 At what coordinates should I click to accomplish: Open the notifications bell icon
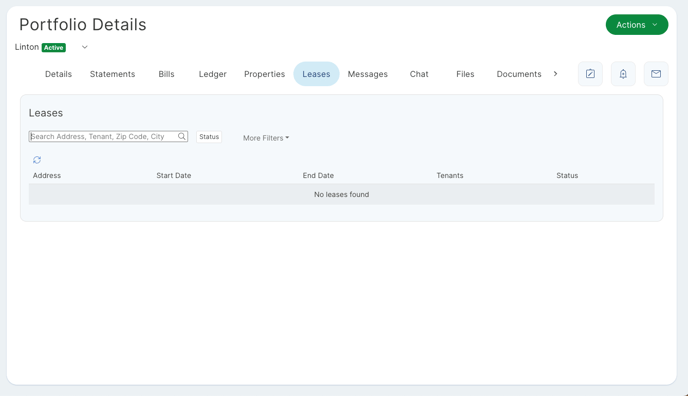tap(623, 74)
